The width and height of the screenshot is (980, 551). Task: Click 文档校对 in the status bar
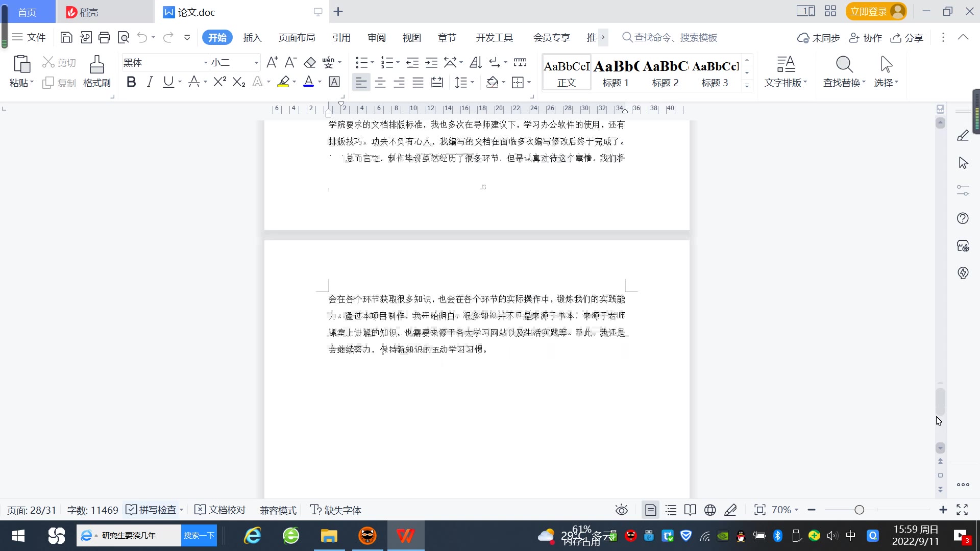tap(220, 510)
